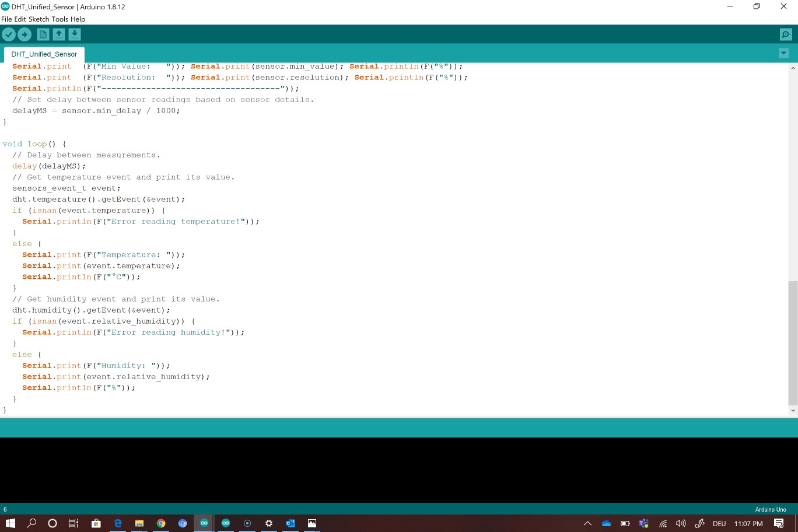Click the Verify sketch checkmark button
Image resolution: width=798 pixels, height=532 pixels.
(9, 34)
